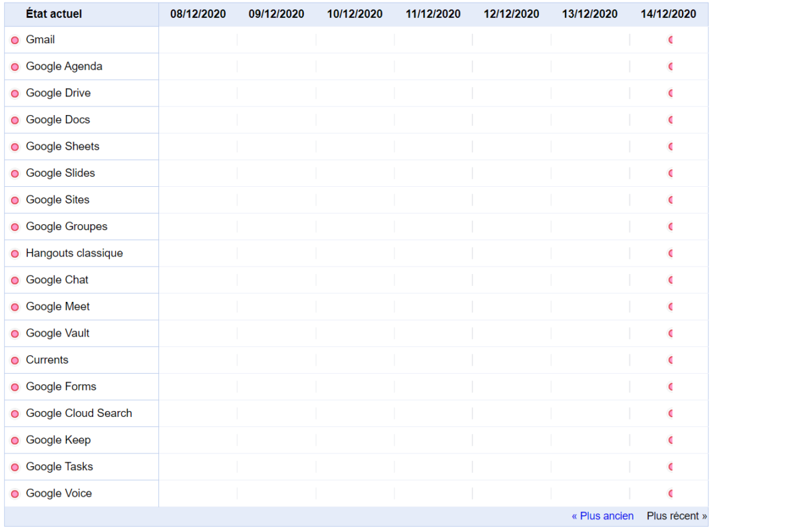Click the Google Cloud Search service label
803x532 pixels.
pos(79,413)
